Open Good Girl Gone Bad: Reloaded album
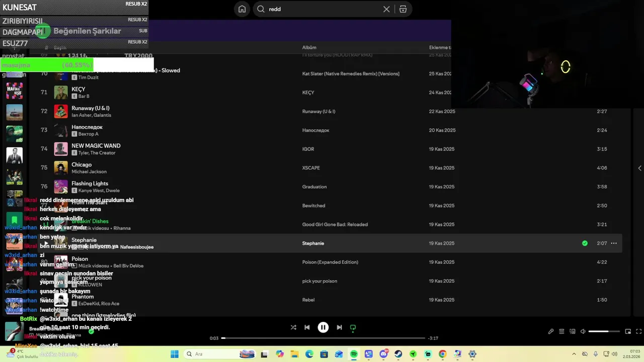The width and height of the screenshot is (644, 362). point(335,224)
